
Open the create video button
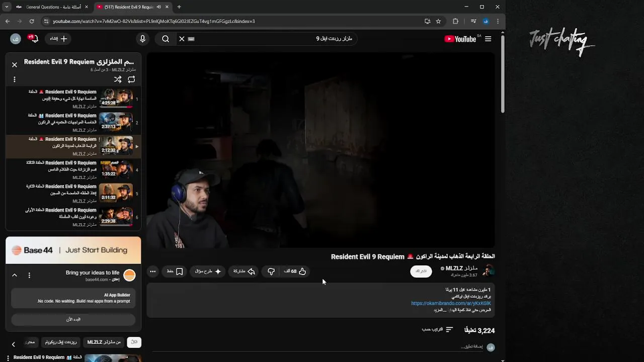(58, 39)
